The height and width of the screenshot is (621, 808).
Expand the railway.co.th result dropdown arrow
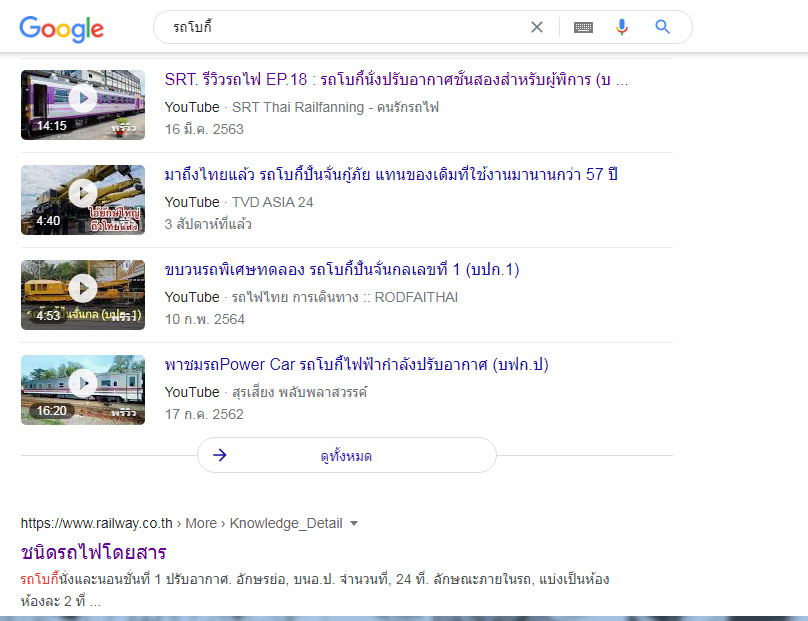[x=354, y=524]
